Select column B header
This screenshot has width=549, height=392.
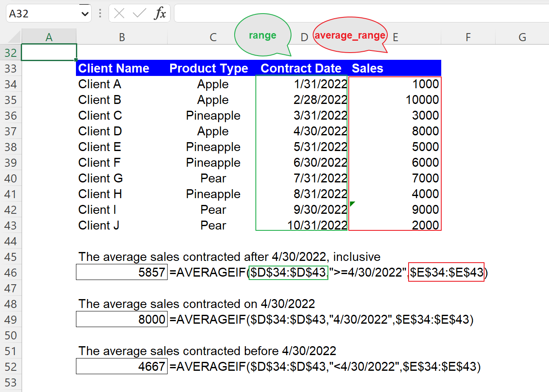coord(122,37)
